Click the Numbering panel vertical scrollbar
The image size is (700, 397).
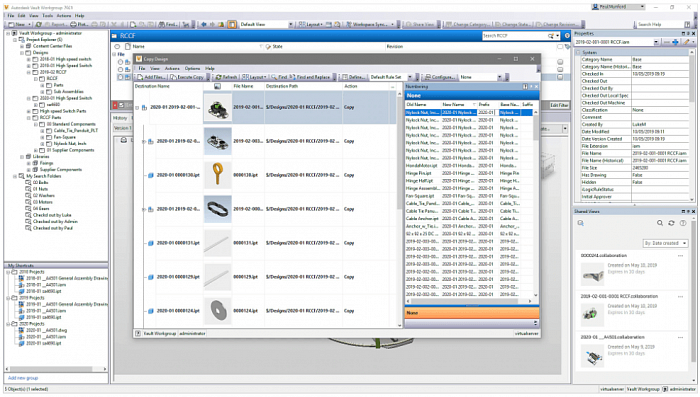pos(536,203)
